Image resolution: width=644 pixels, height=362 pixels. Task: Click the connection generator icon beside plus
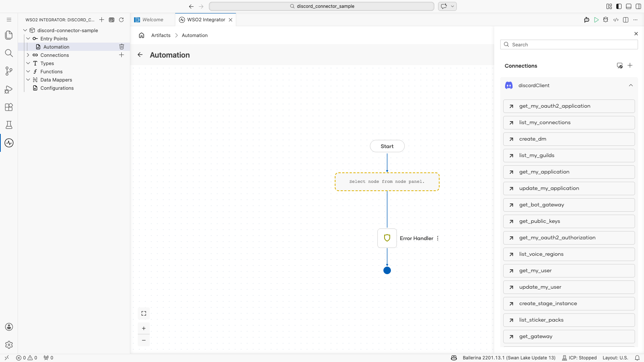point(620,65)
